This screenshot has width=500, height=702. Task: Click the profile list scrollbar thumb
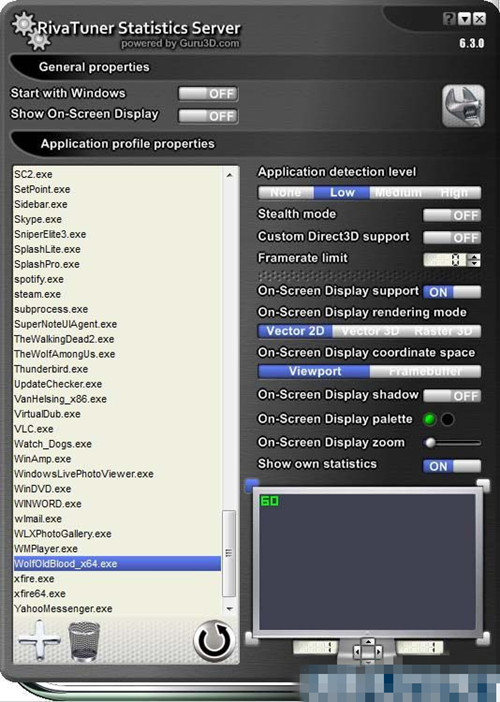pyautogui.click(x=229, y=553)
